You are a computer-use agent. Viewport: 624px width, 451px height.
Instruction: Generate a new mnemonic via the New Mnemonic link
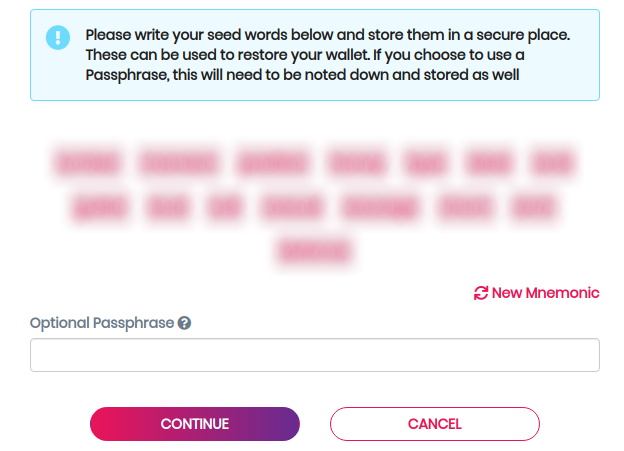[x=545, y=293]
